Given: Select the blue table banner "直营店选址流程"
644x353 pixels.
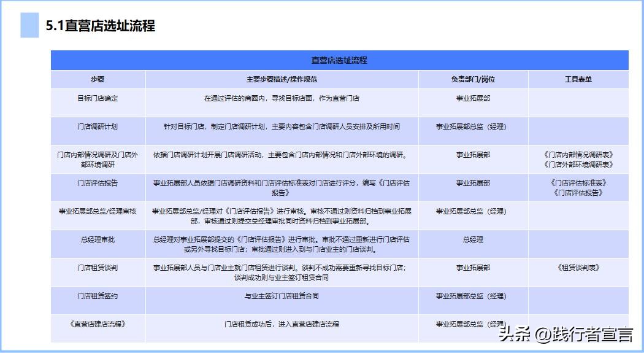Looking at the screenshot, I should click(339, 60).
